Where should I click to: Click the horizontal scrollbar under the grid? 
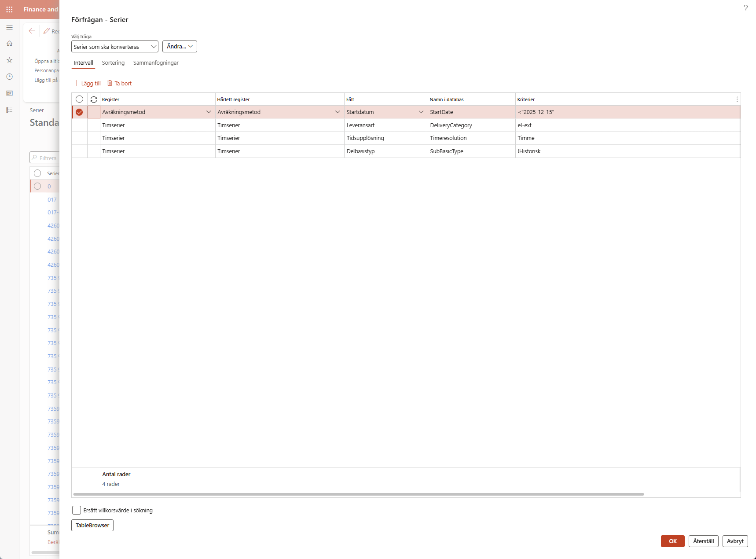(x=358, y=494)
